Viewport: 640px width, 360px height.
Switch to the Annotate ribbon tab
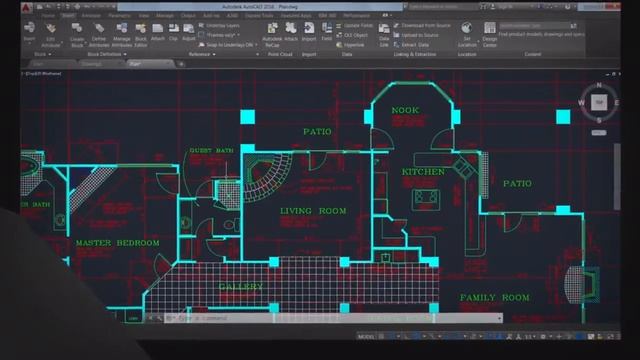[91, 16]
